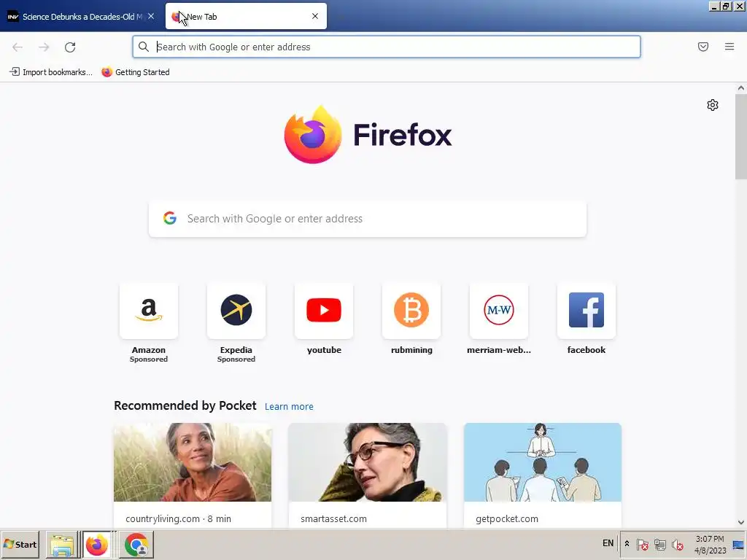747x560 pixels.
Task: Click the Firefox taskbar button
Action: point(97,545)
